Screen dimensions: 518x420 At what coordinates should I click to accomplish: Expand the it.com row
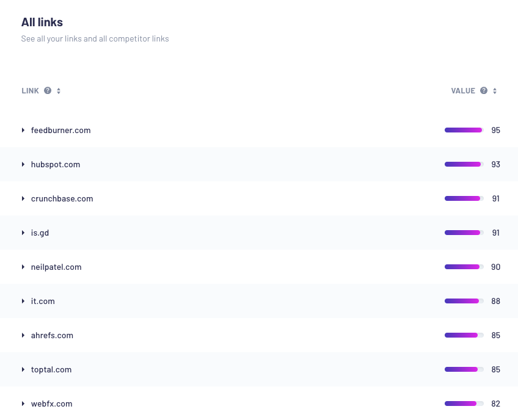pos(23,301)
